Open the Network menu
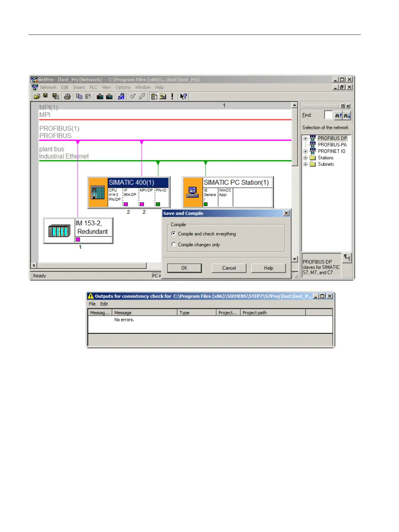Image resolution: width=399 pixels, height=532 pixels. pos(48,87)
